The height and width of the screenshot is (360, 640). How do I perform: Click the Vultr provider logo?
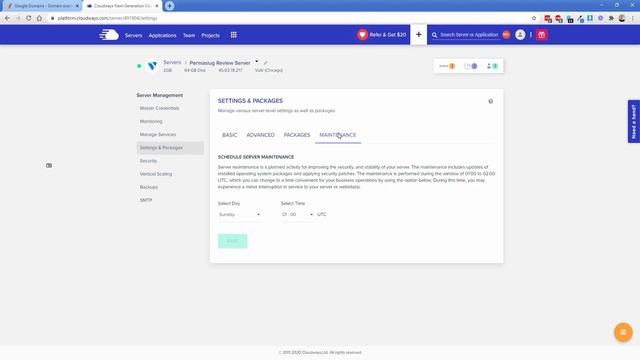152,66
